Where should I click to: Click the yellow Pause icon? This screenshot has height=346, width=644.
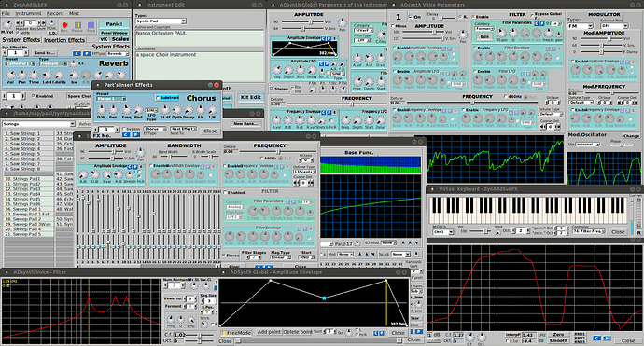pyautogui.click(x=77, y=25)
